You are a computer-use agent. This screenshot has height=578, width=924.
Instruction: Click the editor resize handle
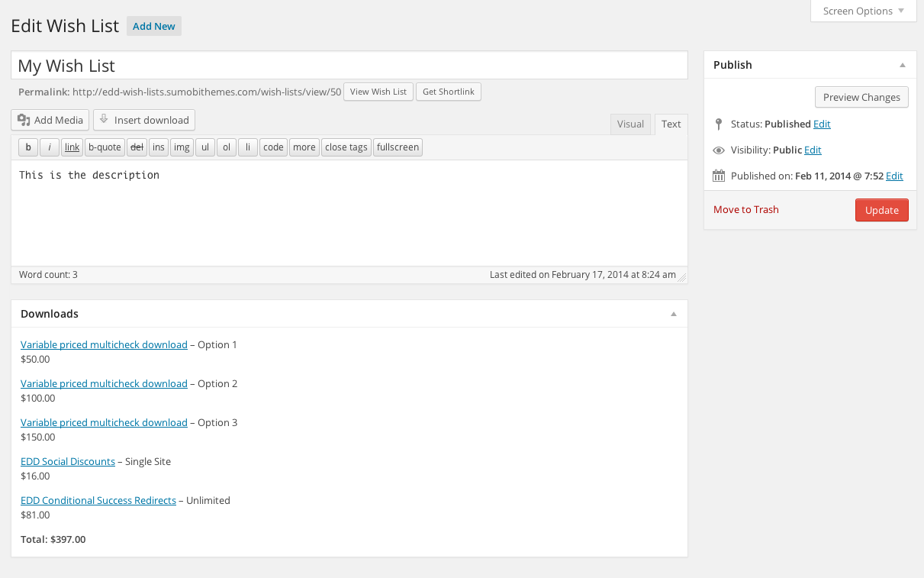[x=682, y=278]
